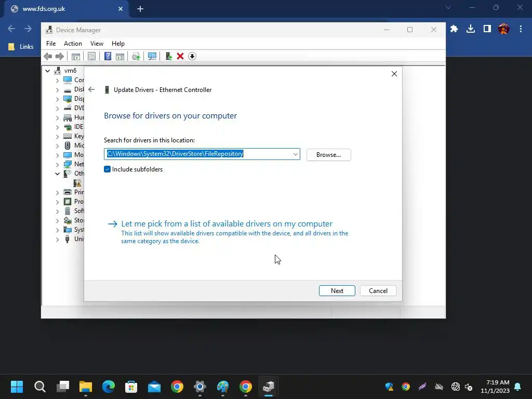Click the Processors category chip icon
Screen dimensions: 532x399
pyautogui.click(x=68, y=202)
